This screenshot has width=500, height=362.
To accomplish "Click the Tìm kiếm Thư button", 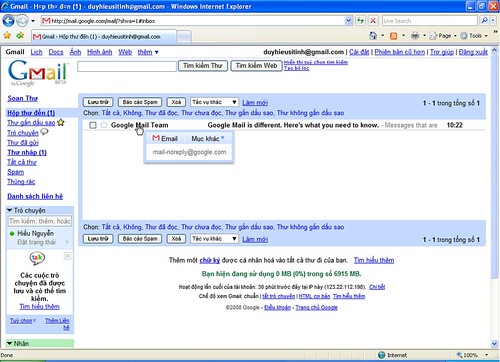I will click(203, 66).
